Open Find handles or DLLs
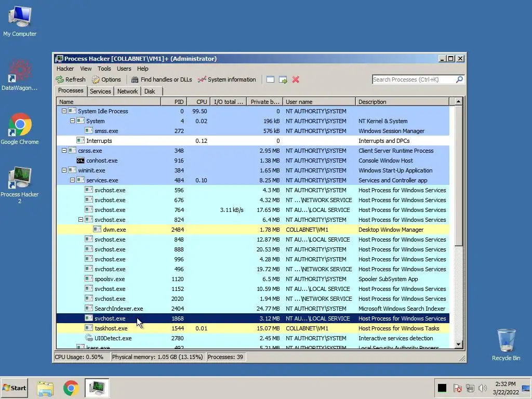Viewport: 532px width, 399px height. pyautogui.click(x=162, y=79)
